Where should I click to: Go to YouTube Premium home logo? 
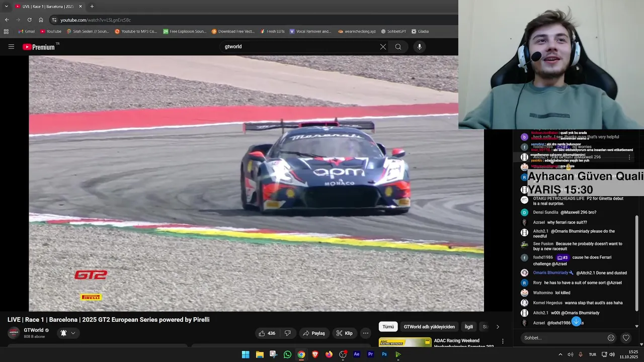[39, 47]
